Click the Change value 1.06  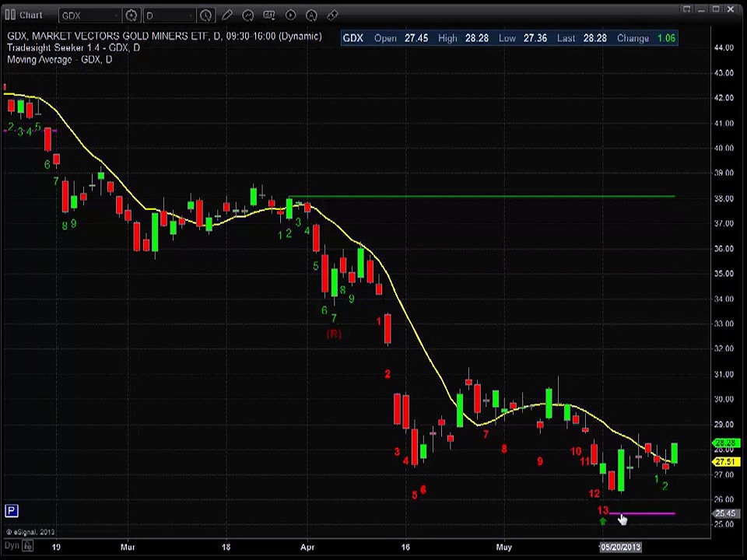[x=667, y=38]
